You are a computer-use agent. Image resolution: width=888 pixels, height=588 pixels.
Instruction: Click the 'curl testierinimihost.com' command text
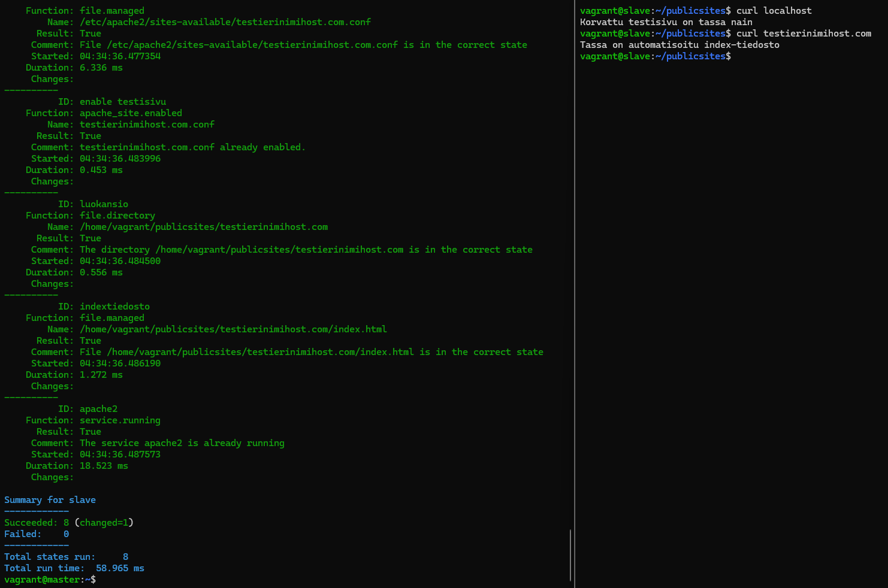click(804, 34)
